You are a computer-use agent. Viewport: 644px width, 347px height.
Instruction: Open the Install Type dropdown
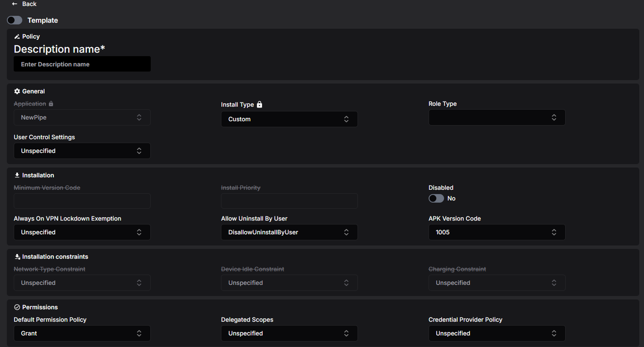pyautogui.click(x=289, y=119)
